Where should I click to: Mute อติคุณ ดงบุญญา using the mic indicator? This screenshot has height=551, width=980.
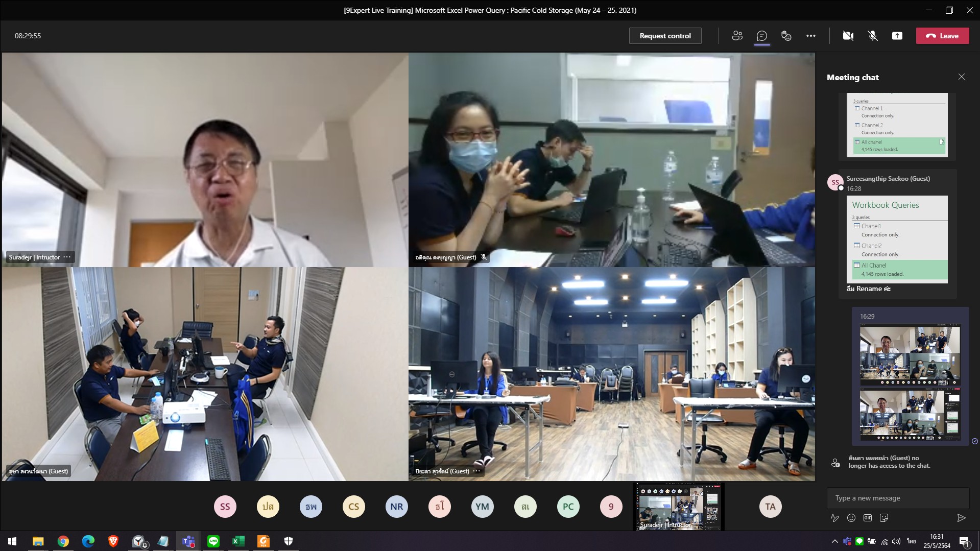(483, 257)
